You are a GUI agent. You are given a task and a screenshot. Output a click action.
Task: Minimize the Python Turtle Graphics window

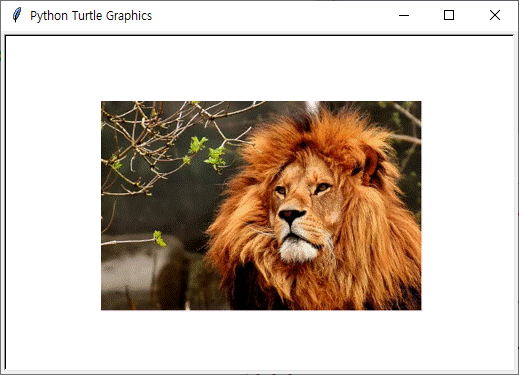pos(404,15)
